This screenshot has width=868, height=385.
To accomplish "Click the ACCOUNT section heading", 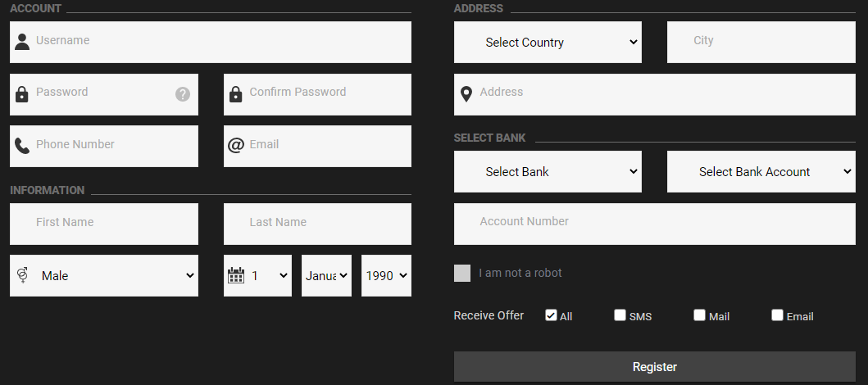I will (x=35, y=8).
